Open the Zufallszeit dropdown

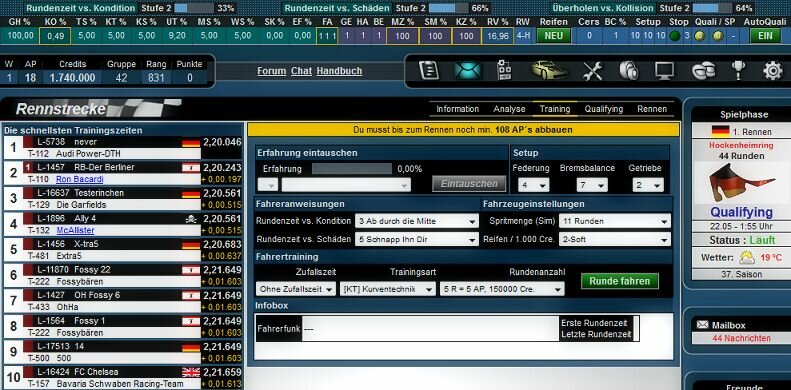tap(296, 289)
